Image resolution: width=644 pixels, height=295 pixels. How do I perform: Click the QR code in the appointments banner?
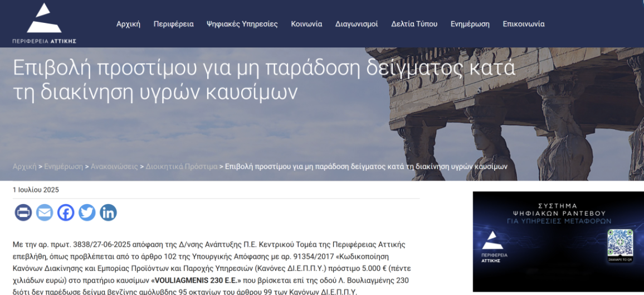[x=620, y=243]
